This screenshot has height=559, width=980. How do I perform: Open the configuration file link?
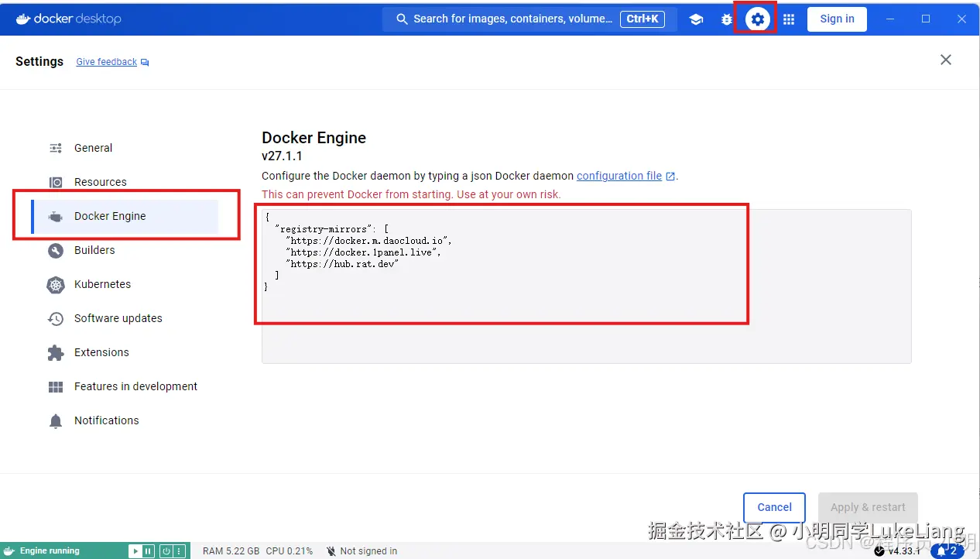619,176
